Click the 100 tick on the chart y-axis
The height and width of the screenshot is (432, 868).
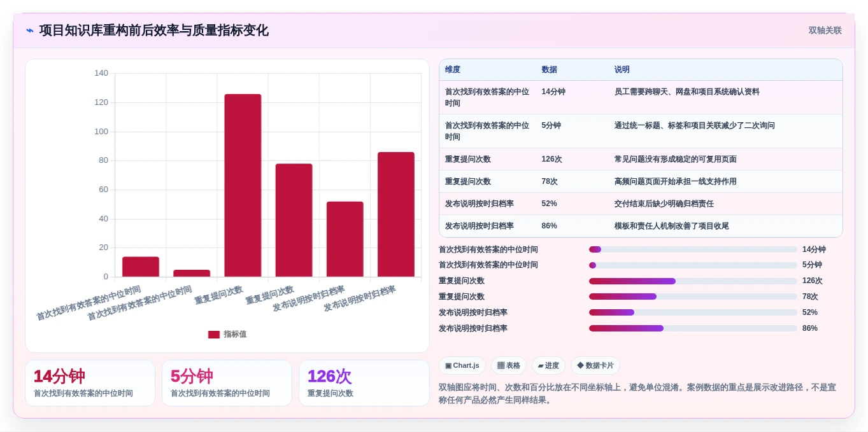(101, 132)
